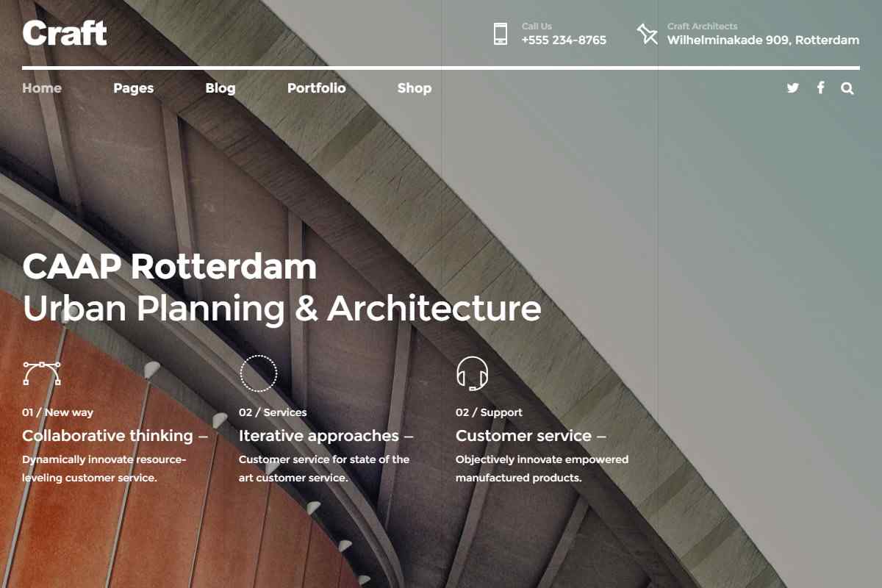Click the address Wilhelminakade 909, Rotterdam
This screenshot has height=588, width=882.
(x=763, y=40)
